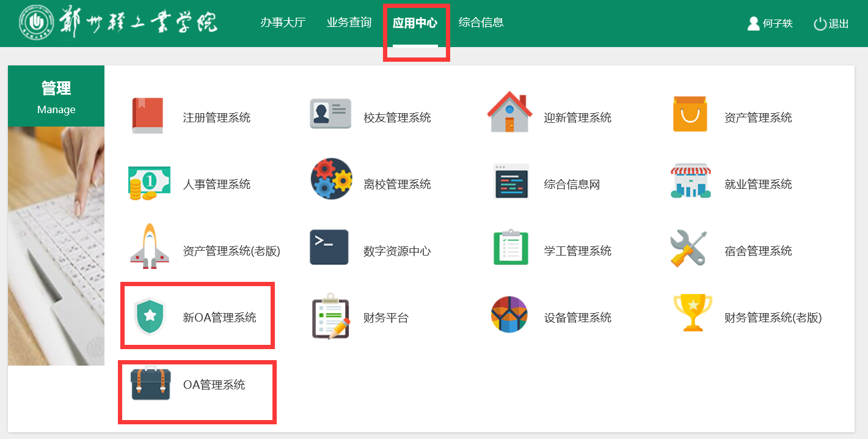Click the money bill icon for 人事管理系统
The image size is (868, 439).
point(145,183)
